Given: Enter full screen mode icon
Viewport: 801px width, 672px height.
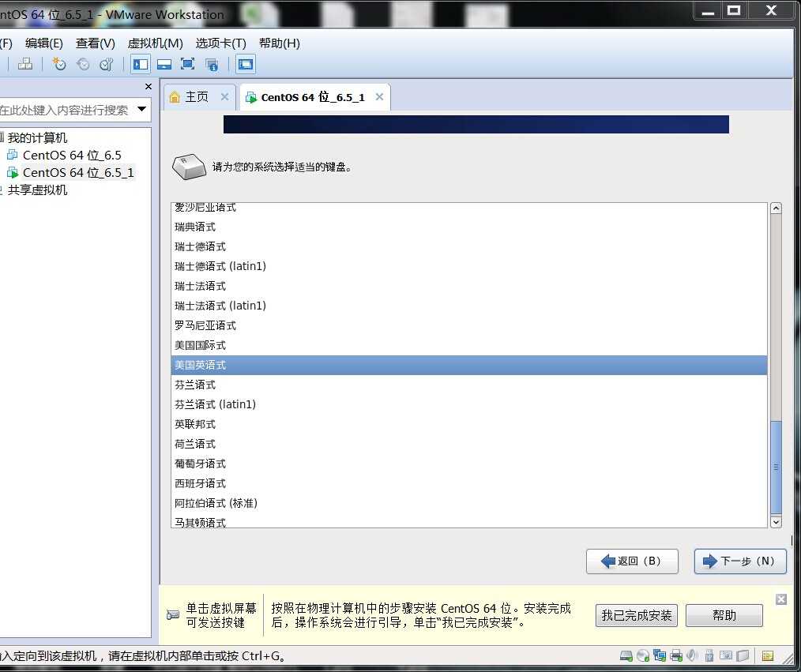Looking at the screenshot, I should click(187, 64).
